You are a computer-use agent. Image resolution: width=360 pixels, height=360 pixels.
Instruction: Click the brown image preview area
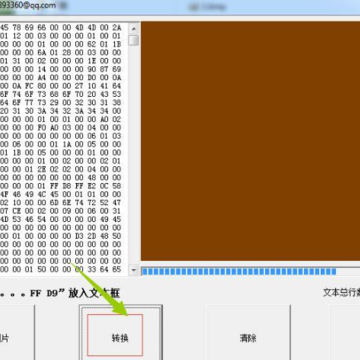pyautogui.click(x=250, y=141)
